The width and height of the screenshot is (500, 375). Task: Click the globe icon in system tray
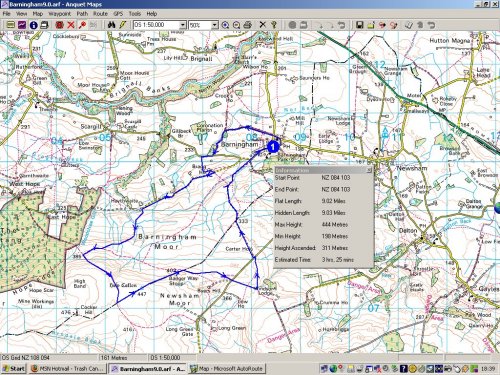333,369
